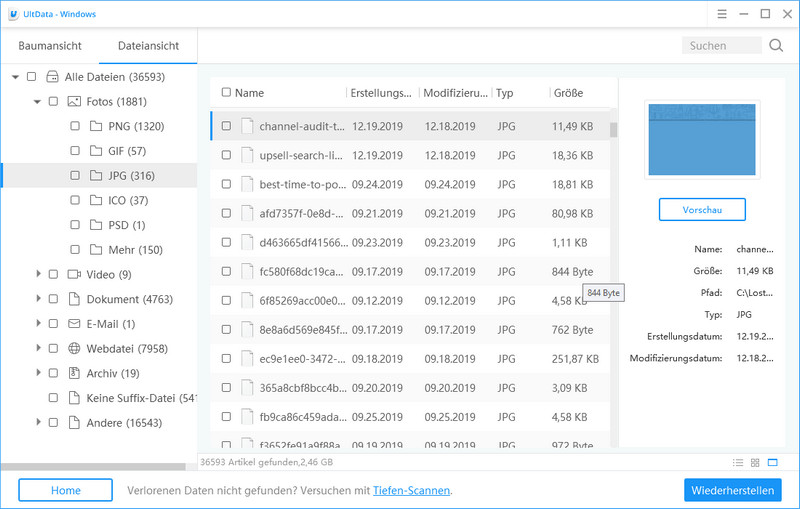Click the picture icon beside Fotos
Image resolution: width=800 pixels, height=509 pixels.
tap(74, 101)
